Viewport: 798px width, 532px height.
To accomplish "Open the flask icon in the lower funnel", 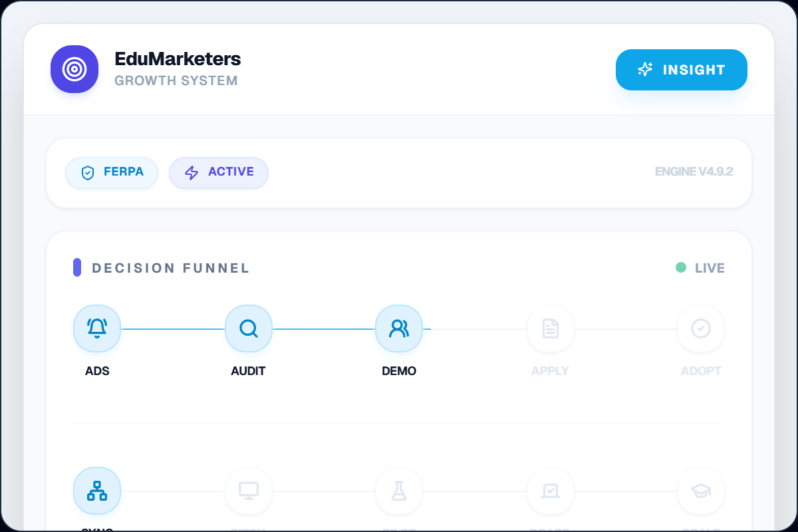I will pos(399,490).
